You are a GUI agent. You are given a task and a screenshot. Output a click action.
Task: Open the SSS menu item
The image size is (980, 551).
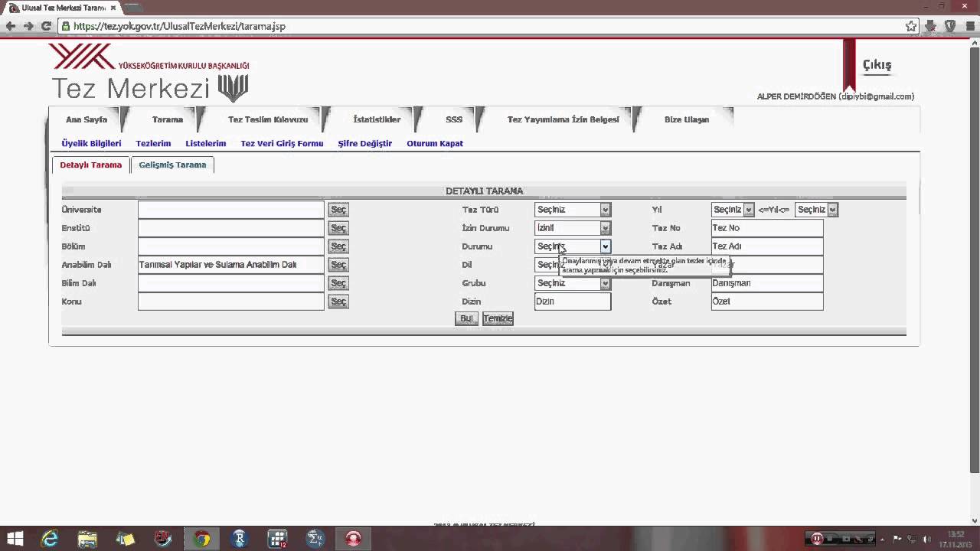[454, 119]
